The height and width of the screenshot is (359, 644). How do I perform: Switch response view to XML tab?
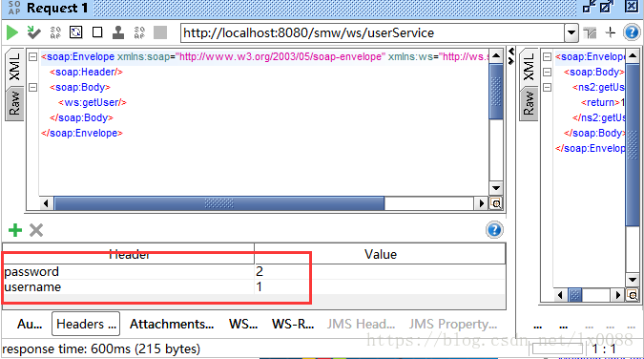pos(529,67)
